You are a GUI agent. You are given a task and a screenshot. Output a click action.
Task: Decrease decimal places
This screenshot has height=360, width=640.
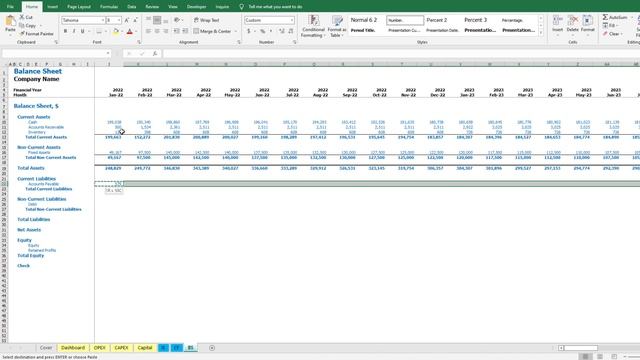[x=291, y=31]
